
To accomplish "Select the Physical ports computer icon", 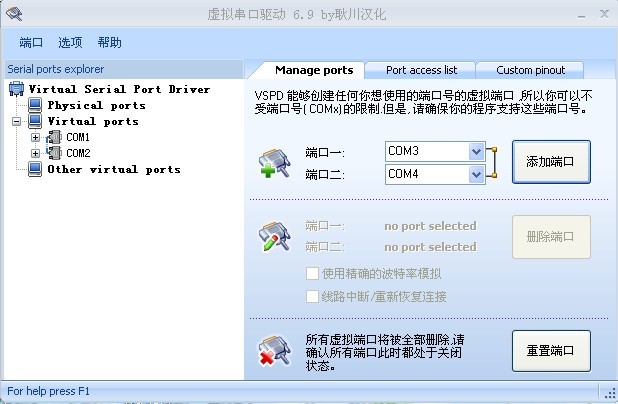I will click(35, 105).
